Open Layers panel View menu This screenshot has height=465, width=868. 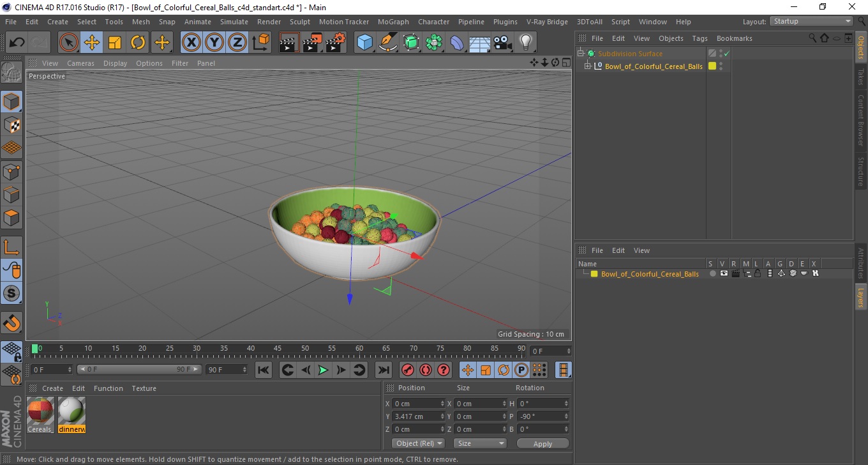(x=641, y=250)
